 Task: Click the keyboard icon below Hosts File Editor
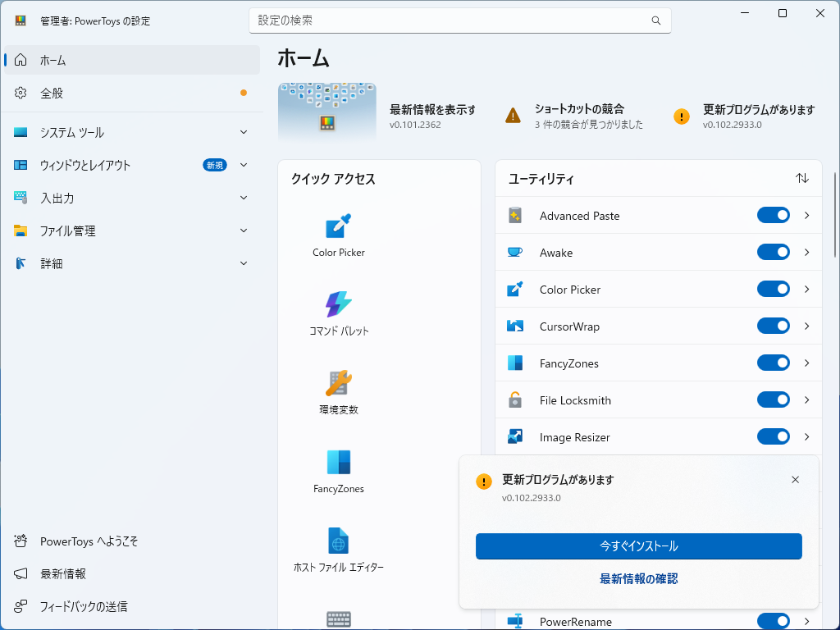point(339,620)
